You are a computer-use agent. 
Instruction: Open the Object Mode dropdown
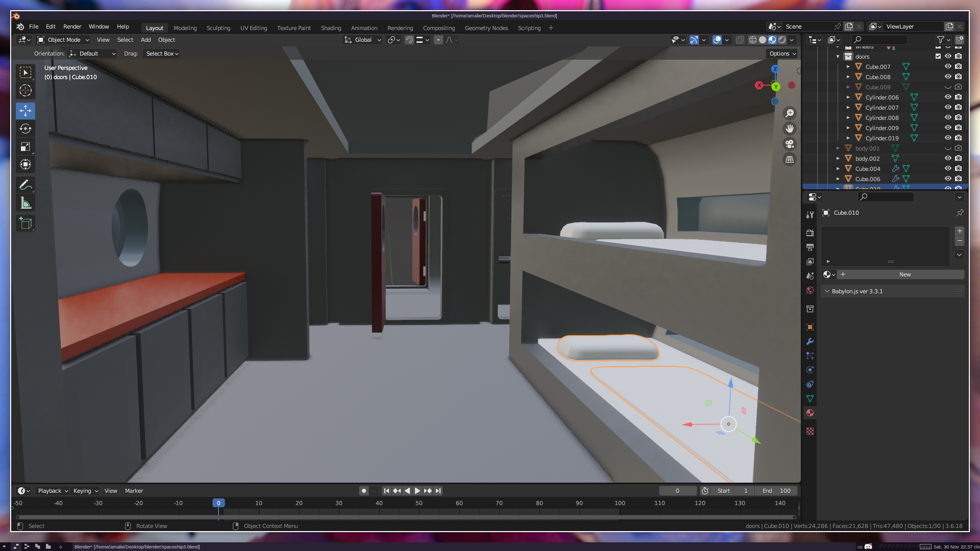tap(64, 40)
